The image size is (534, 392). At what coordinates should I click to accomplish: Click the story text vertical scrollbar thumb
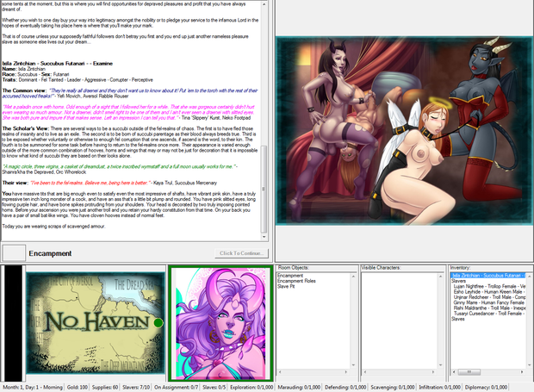pyautogui.click(x=264, y=189)
